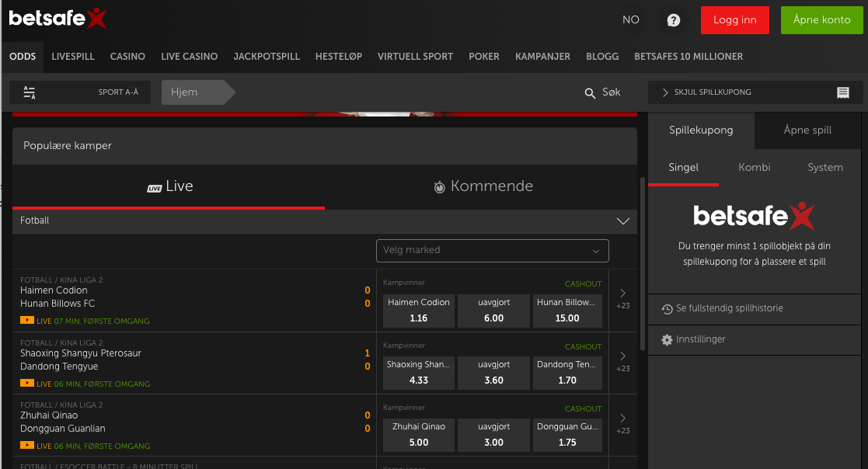Bet on Zhuhai Qinao at 5.00
Screen dimensions: 868x469
pyautogui.click(x=419, y=435)
